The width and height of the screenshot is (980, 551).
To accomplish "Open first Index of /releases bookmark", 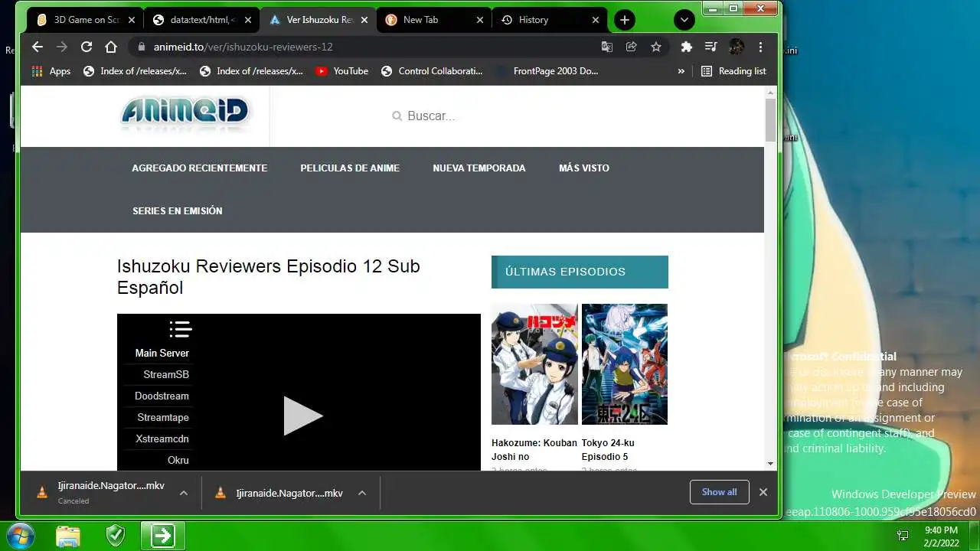I will click(135, 71).
